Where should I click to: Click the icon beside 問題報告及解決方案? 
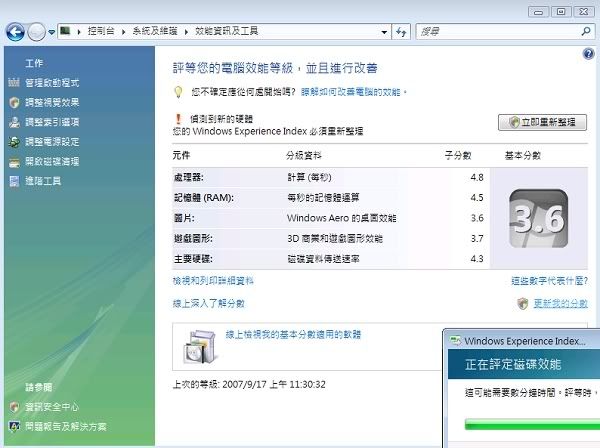click(x=14, y=426)
